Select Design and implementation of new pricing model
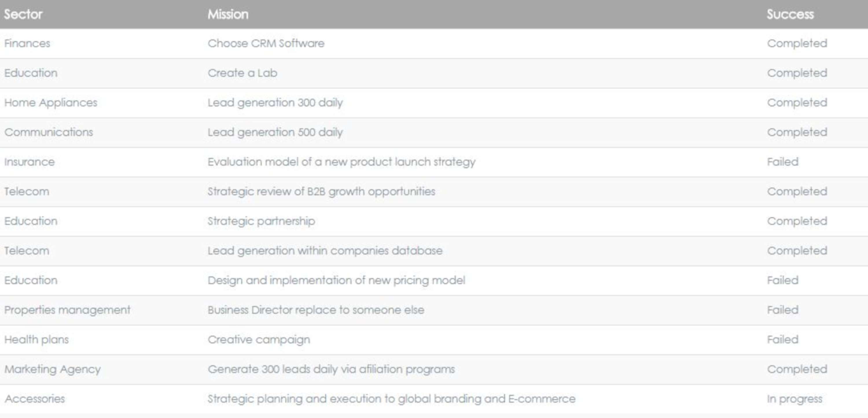The width and height of the screenshot is (868, 418). [336, 280]
